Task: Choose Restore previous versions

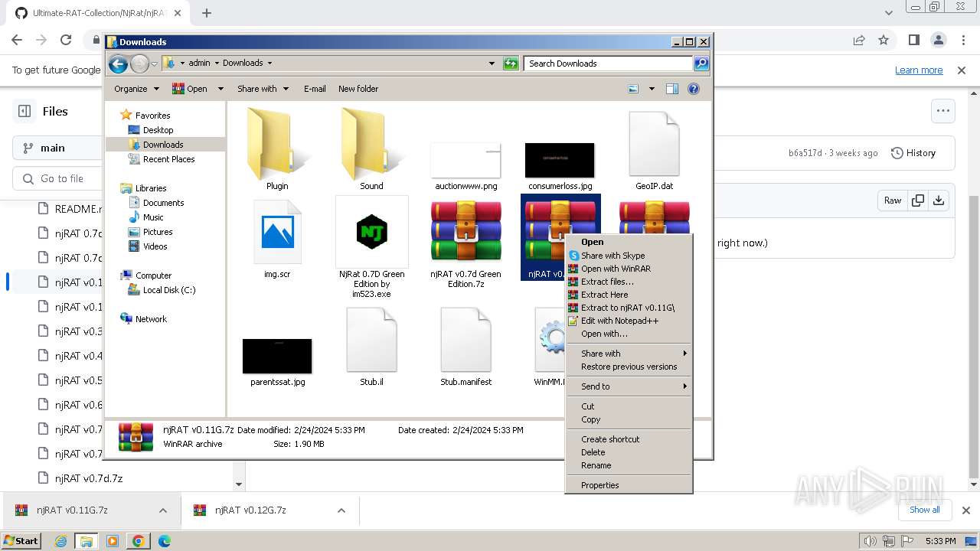Action: (x=629, y=367)
